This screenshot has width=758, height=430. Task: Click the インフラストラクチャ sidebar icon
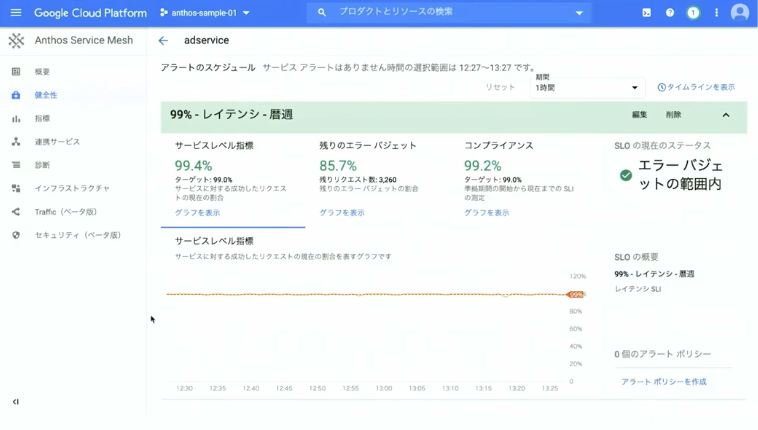point(16,188)
